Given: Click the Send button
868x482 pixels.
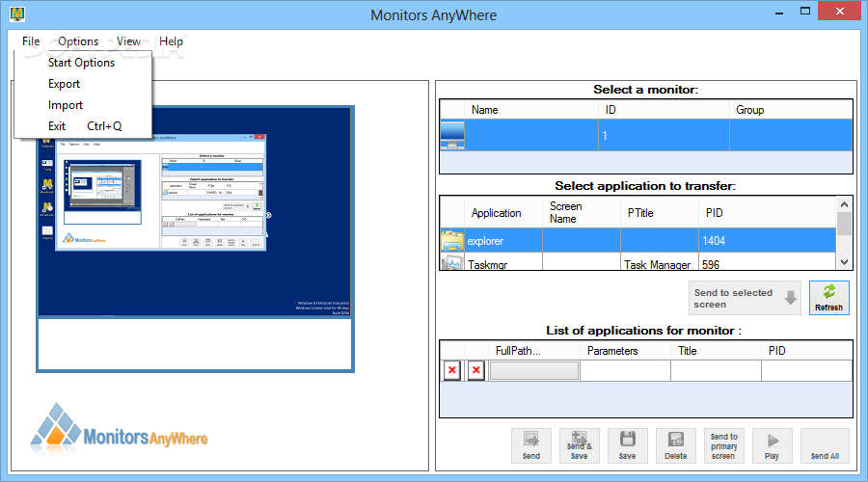Looking at the screenshot, I should pyautogui.click(x=530, y=445).
